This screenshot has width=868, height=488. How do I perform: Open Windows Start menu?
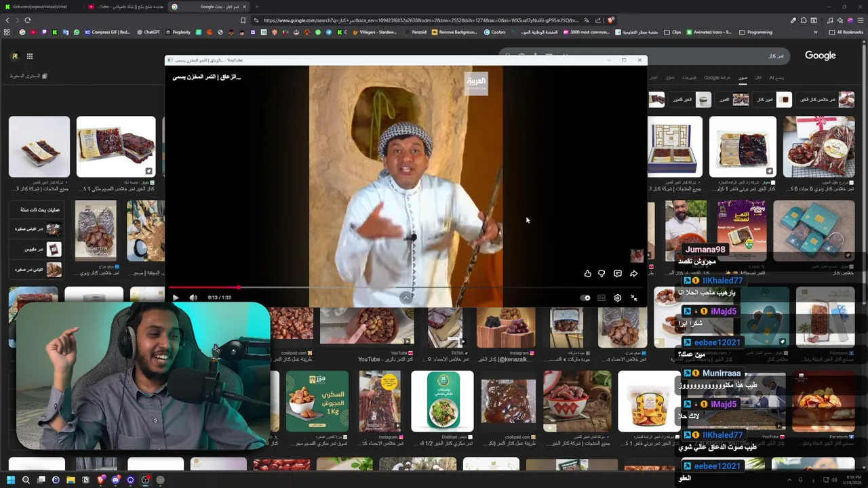(x=11, y=480)
